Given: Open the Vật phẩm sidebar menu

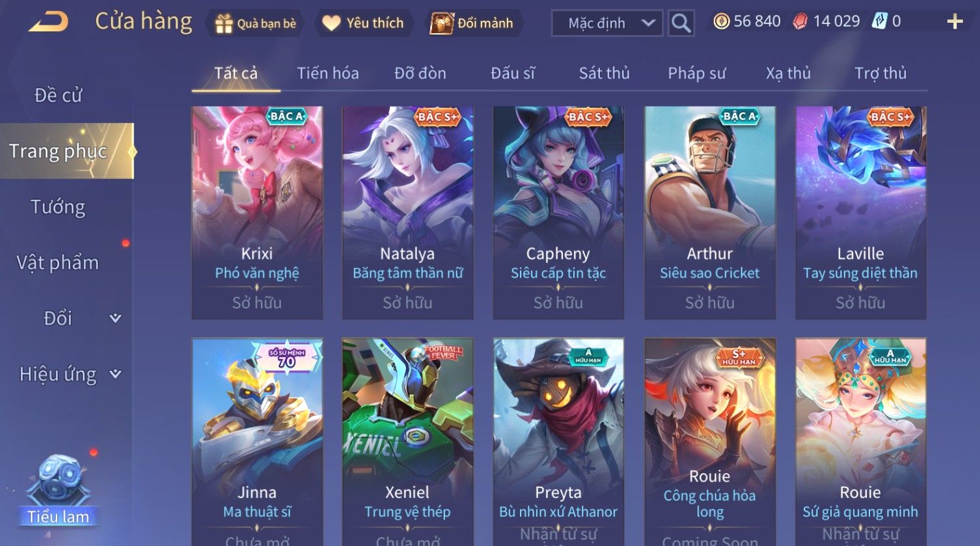Looking at the screenshot, I should [58, 262].
